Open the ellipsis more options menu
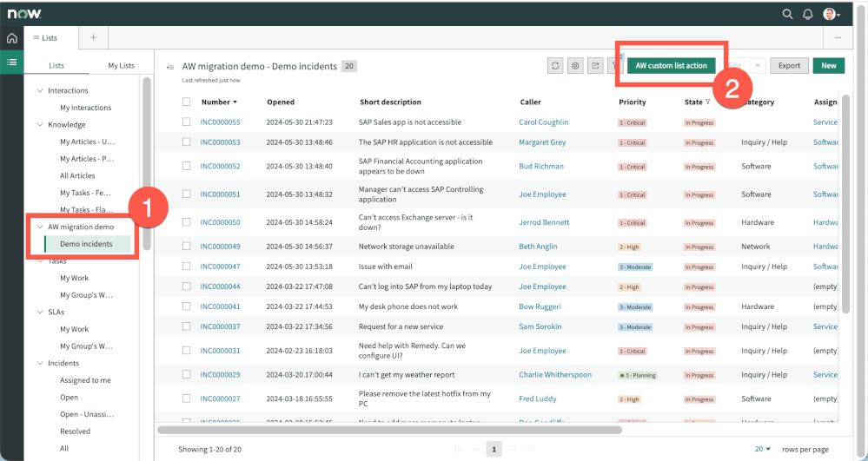 tap(838, 37)
